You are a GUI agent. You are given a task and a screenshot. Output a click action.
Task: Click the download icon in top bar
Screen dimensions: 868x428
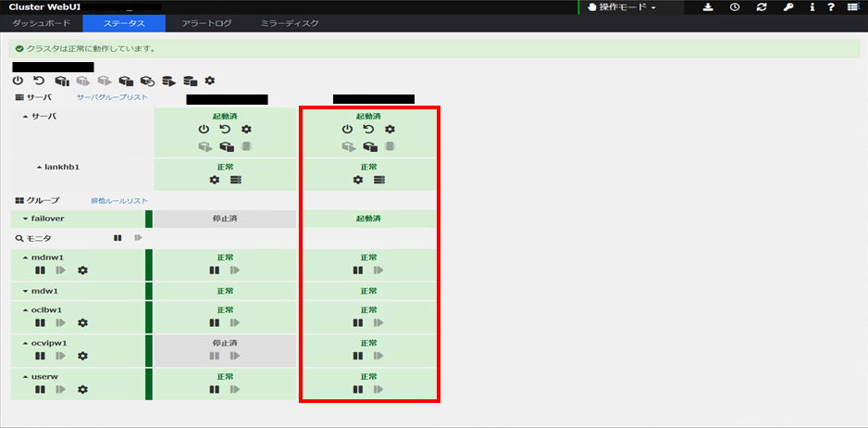tap(708, 7)
